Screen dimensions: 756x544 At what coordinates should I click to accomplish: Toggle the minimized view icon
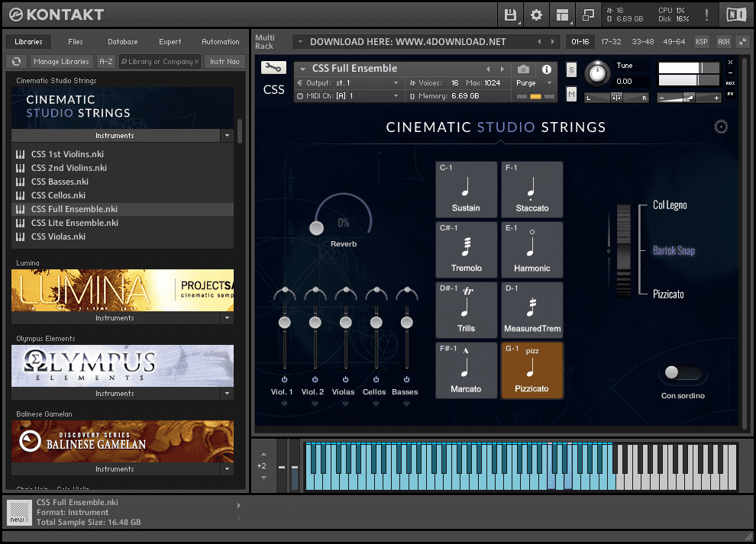pyautogui.click(x=588, y=15)
